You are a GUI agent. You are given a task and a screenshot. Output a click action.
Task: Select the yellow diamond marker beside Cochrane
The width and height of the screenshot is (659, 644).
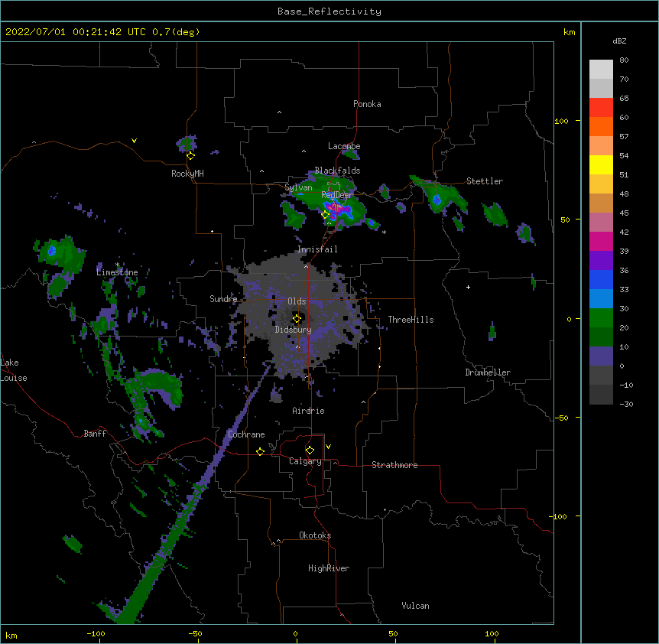coord(260,451)
